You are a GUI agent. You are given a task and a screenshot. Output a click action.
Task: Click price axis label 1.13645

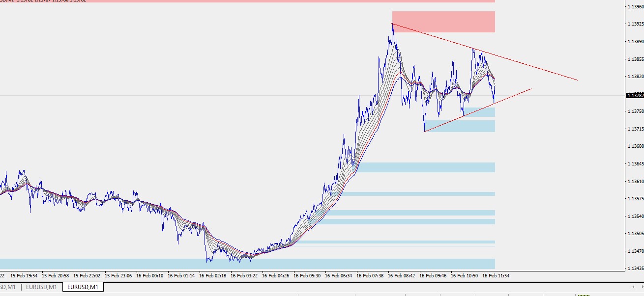(635, 164)
